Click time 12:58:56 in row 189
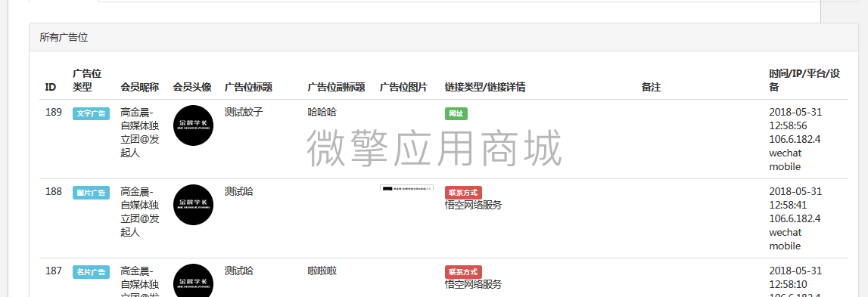The height and width of the screenshot is (297, 868). pos(789,125)
